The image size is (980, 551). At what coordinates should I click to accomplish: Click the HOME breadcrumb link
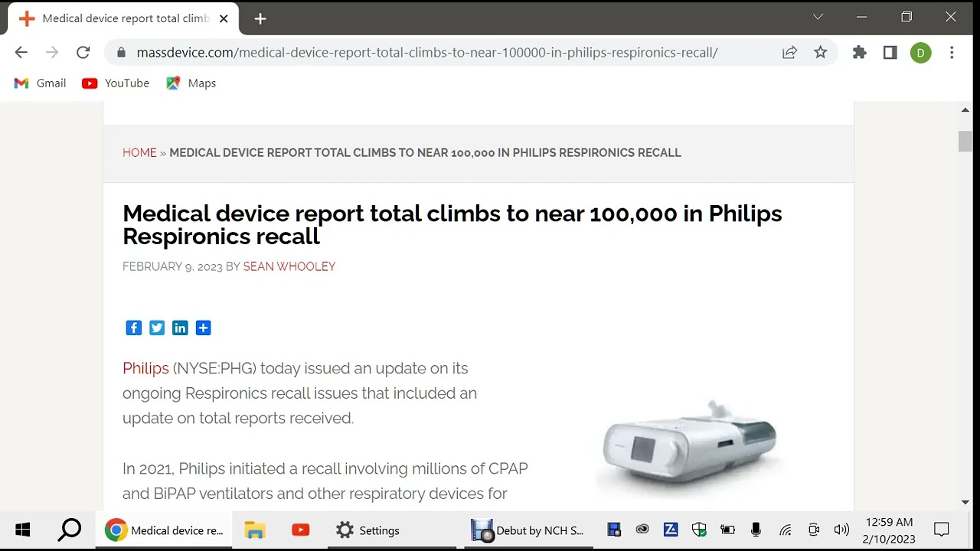point(139,152)
